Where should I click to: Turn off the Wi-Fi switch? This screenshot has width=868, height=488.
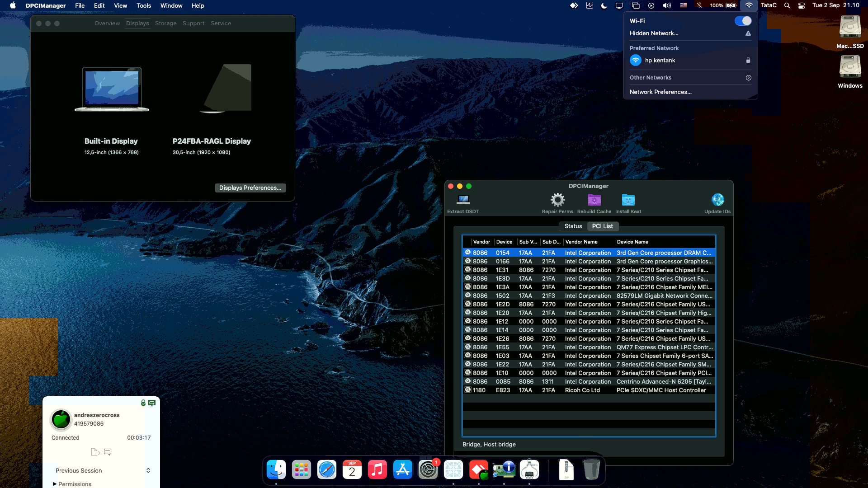pos(743,21)
